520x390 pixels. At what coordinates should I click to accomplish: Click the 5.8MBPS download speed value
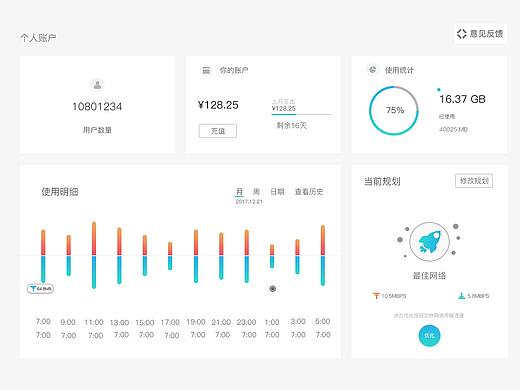pos(478,296)
